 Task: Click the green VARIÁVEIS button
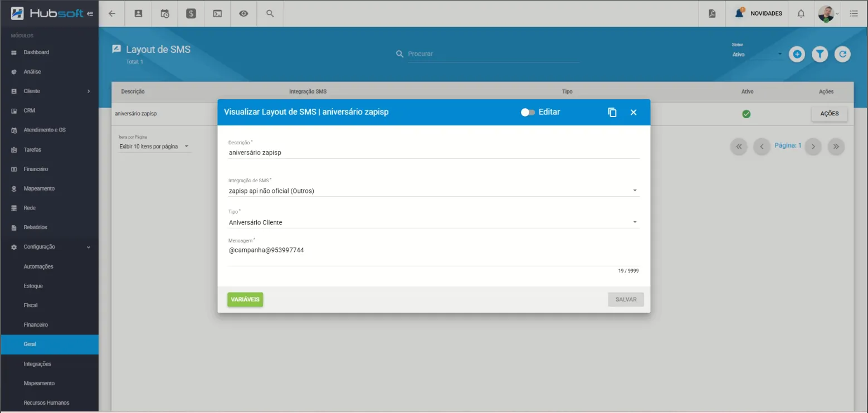point(245,299)
